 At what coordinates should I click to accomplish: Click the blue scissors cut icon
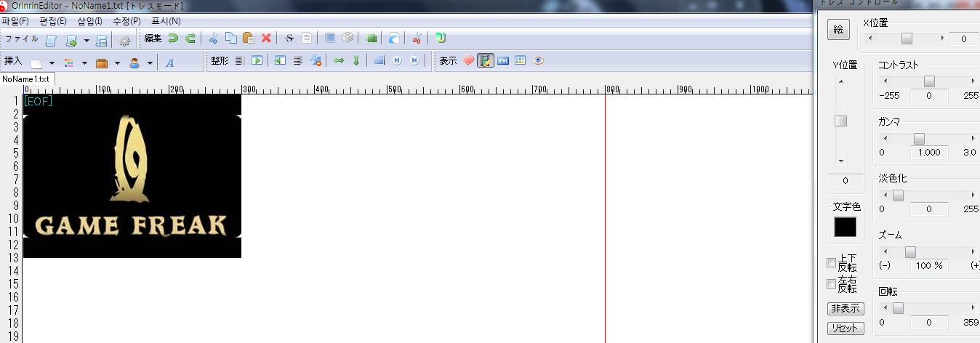[213, 39]
